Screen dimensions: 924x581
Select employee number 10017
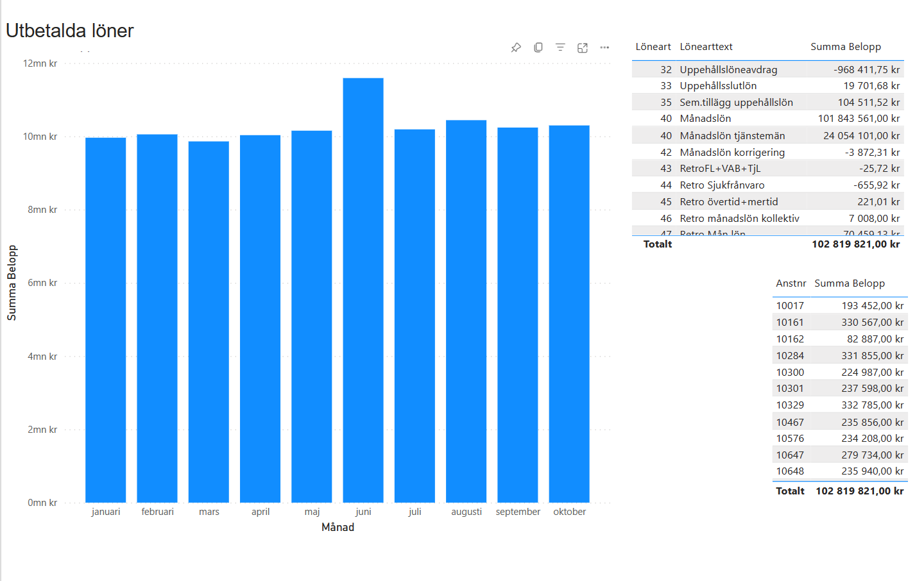[x=790, y=306]
